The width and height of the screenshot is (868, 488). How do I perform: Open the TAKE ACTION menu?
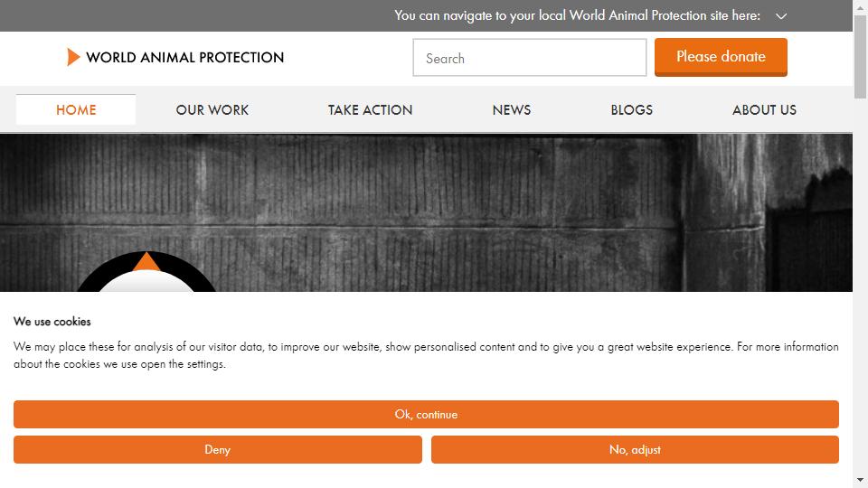pyautogui.click(x=370, y=110)
